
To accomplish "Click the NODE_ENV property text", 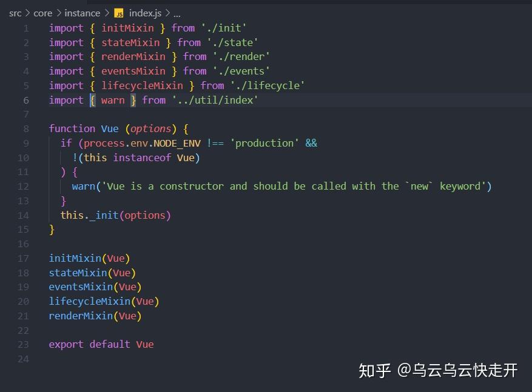I will coord(177,144).
